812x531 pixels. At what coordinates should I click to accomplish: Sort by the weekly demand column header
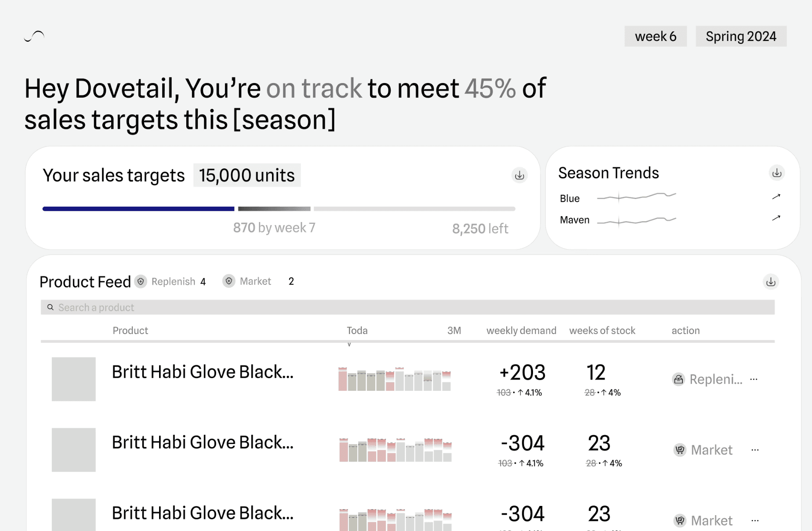tap(521, 331)
